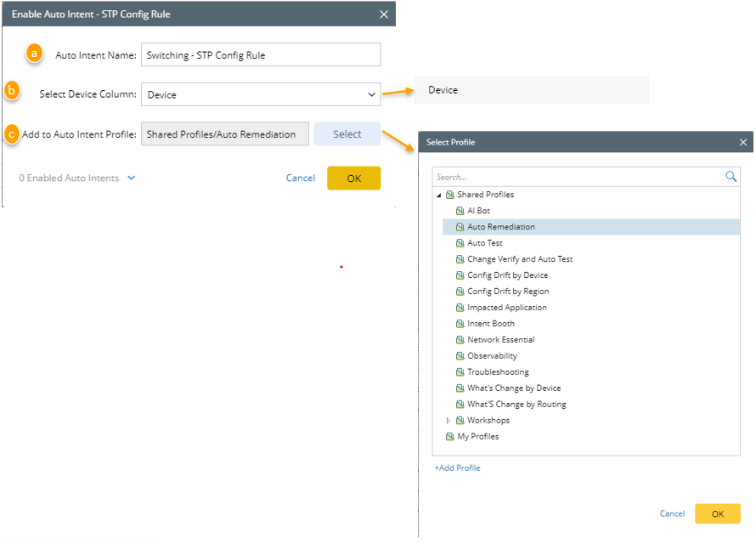The width and height of the screenshot is (756, 544).
Task: Pick Device from the dropdown list
Action: point(443,90)
